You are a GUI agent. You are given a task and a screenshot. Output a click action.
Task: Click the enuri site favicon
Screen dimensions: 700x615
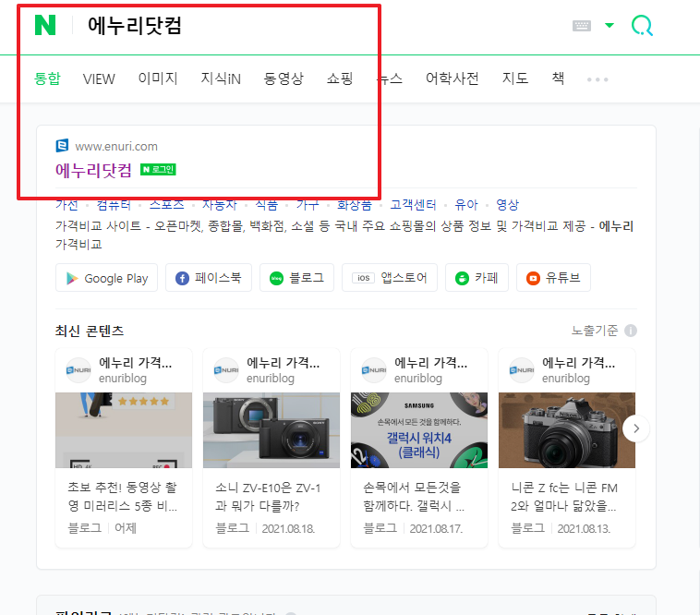coord(62,146)
